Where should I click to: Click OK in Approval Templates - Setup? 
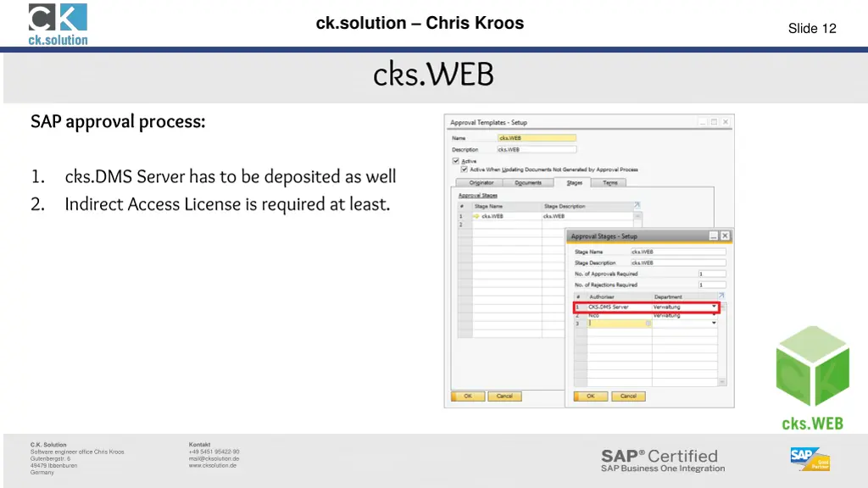(x=468, y=396)
